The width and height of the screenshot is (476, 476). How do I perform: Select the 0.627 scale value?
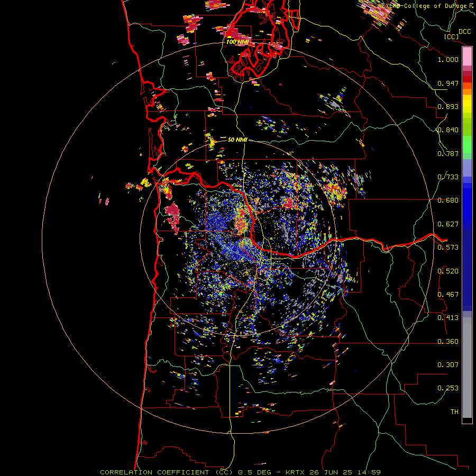click(x=448, y=224)
